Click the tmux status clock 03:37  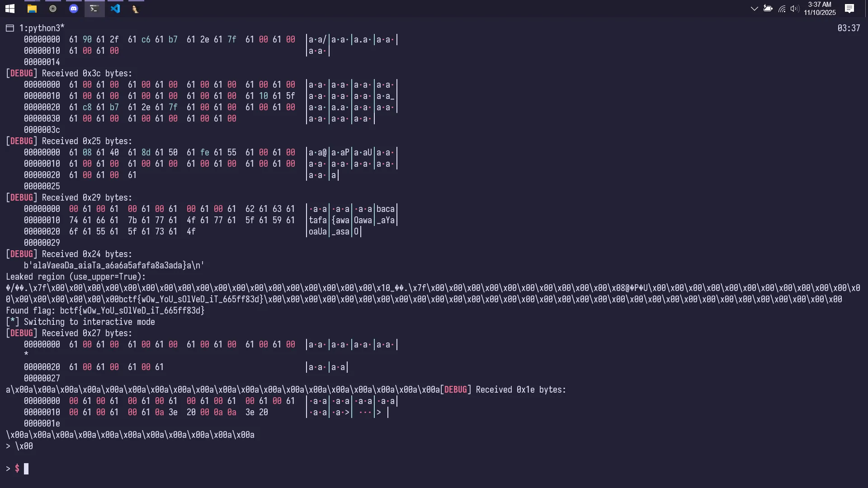click(x=849, y=28)
